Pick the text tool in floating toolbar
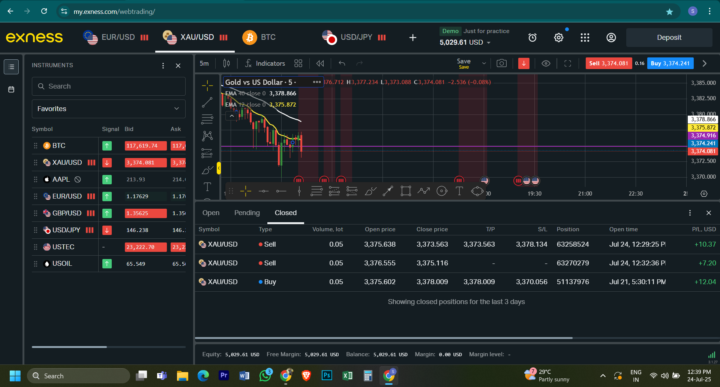 459,191
